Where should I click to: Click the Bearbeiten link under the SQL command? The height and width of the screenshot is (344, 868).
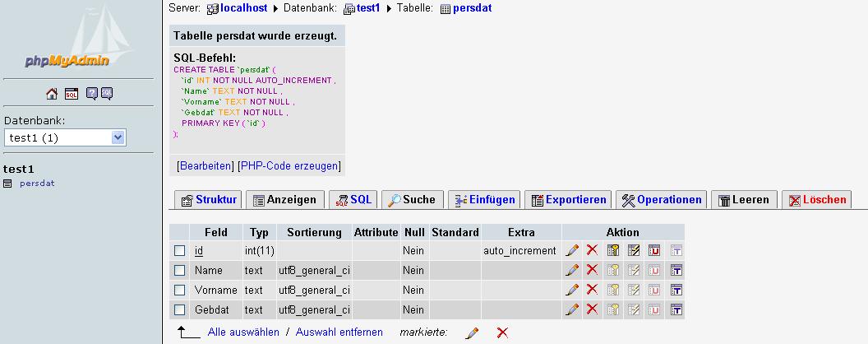205,165
